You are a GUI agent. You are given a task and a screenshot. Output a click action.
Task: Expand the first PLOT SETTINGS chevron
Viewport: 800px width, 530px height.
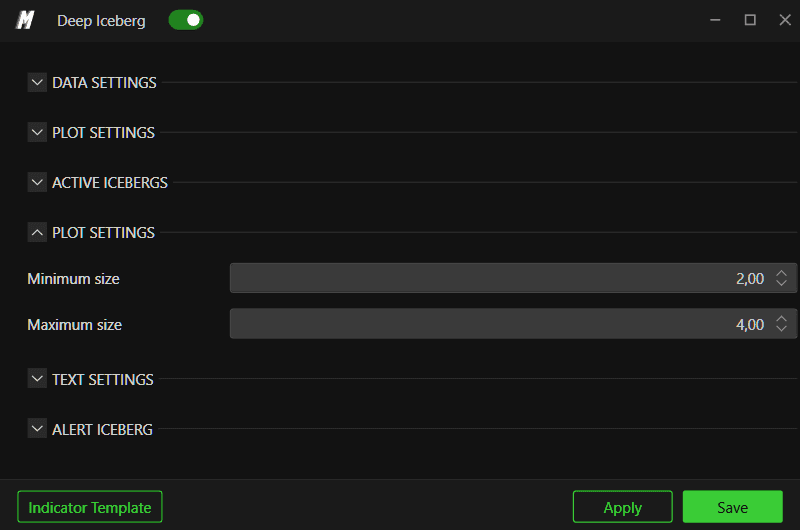37,132
